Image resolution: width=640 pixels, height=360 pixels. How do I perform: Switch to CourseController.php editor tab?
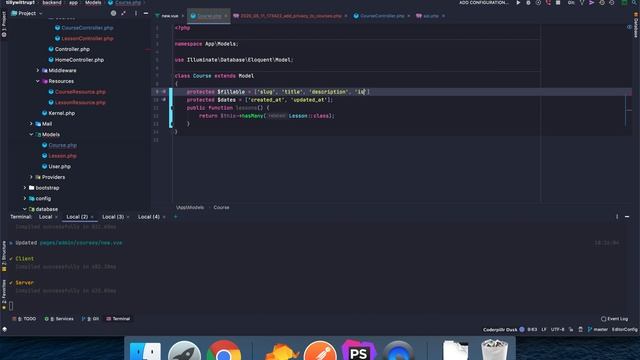(382, 16)
